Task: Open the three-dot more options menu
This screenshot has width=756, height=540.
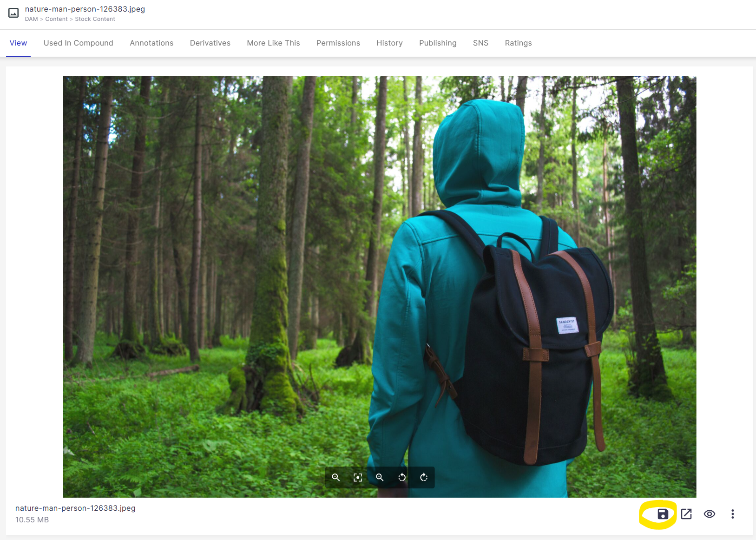Action: (x=732, y=514)
